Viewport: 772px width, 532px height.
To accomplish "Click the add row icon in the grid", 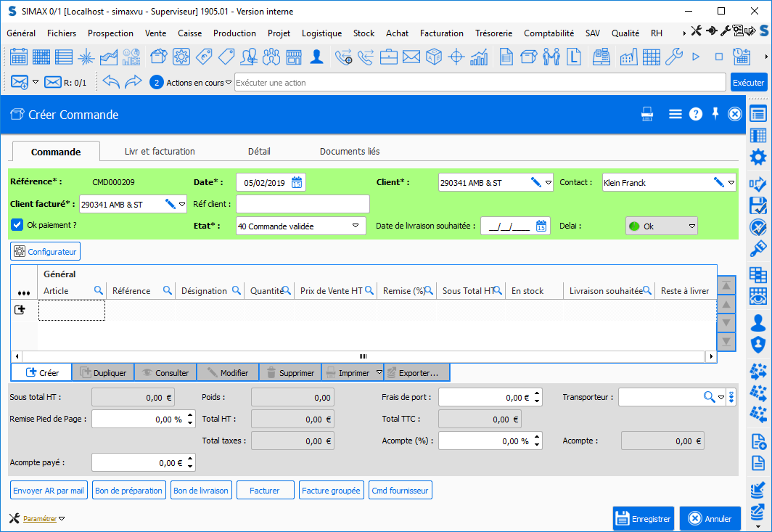I will coord(20,310).
